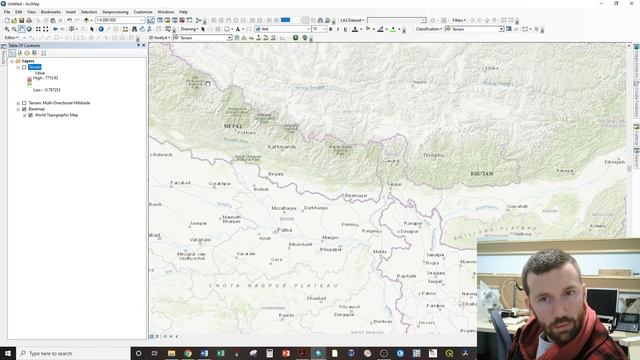The height and width of the screenshot is (360, 640).
Task: Save the map document
Action: coord(21,20)
